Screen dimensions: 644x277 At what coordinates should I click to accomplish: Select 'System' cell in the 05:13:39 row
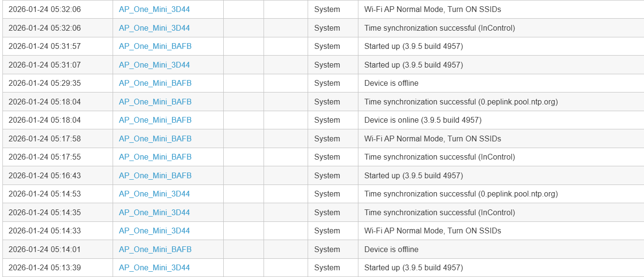pos(327,268)
